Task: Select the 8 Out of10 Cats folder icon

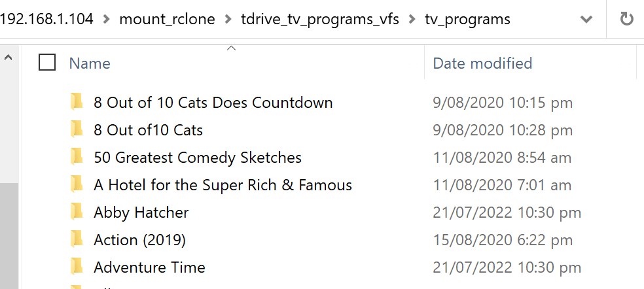Action: 77,129
